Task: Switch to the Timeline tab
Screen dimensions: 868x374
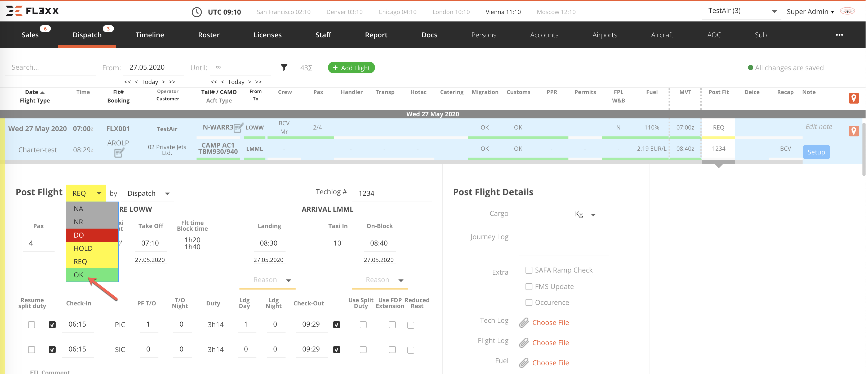Action: [150, 34]
